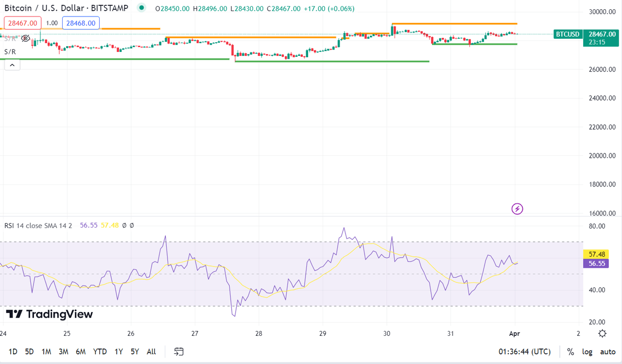Click the hidden-eye icon beside the first S/R indicator
Screen dimensions: 622x364
(26, 38)
